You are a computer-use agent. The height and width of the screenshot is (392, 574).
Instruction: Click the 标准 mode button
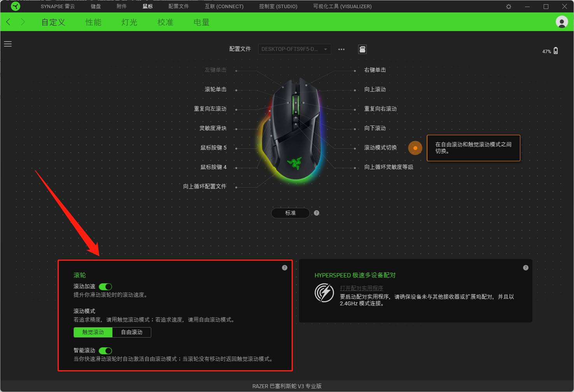pyautogui.click(x=290, y=213)
